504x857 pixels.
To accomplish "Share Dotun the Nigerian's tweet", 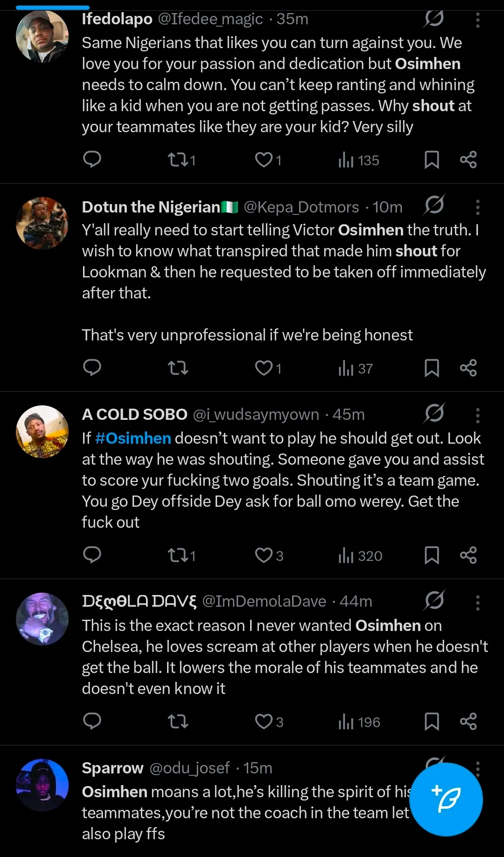I will [468, 368].
